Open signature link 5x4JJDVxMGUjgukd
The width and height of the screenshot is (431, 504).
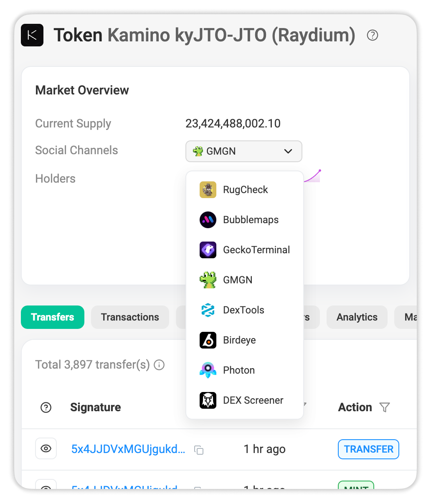[x=128, y=449]
